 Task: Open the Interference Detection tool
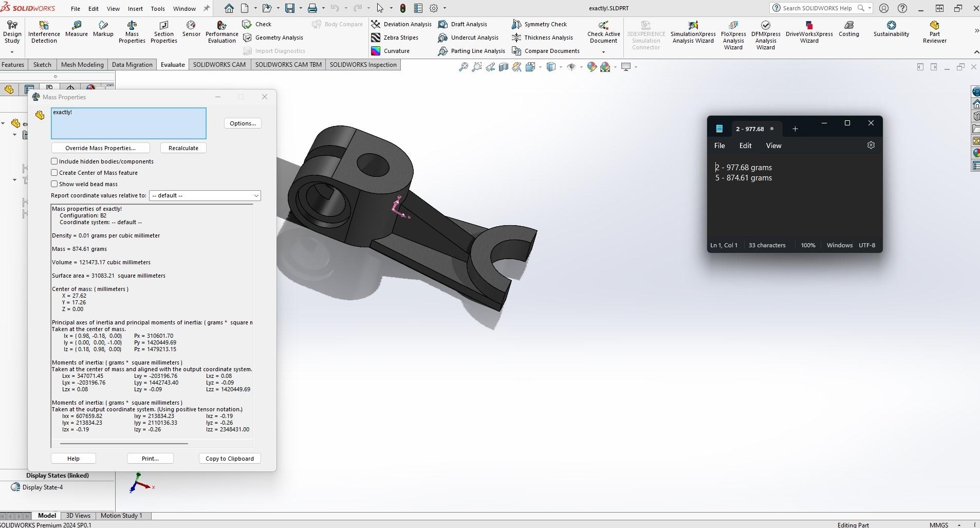[x=44, y=32]
